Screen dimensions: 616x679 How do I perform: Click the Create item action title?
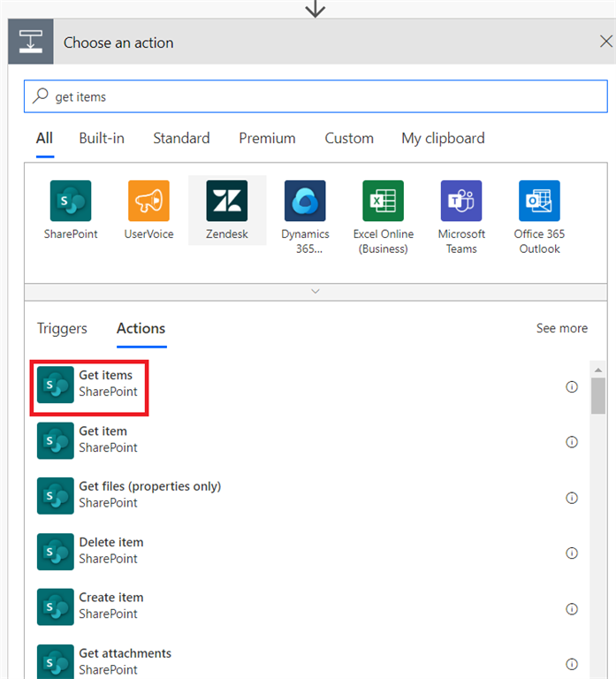pos(111,597)
